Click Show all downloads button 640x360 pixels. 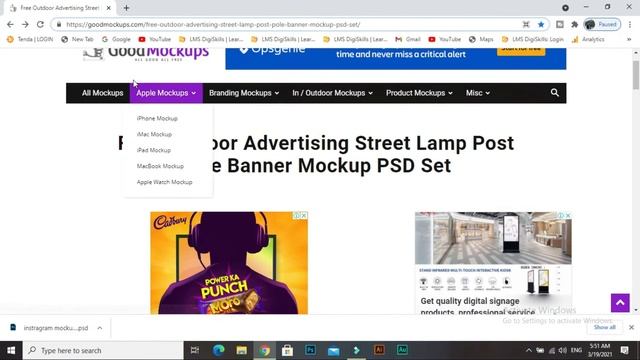(604, 327)
